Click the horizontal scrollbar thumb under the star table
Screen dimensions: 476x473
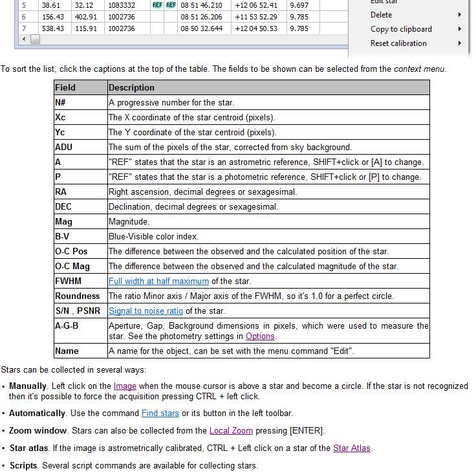point(35,39)
